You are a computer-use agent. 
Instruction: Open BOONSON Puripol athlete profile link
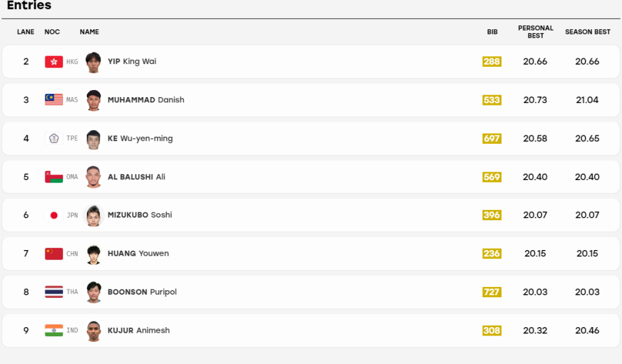coord(142,292)
